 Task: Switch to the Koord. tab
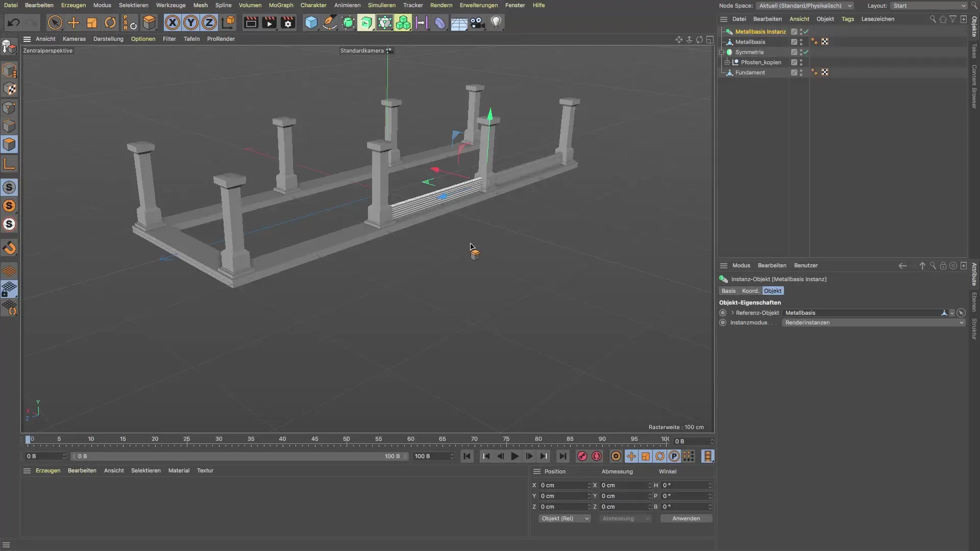coord(750,291)
